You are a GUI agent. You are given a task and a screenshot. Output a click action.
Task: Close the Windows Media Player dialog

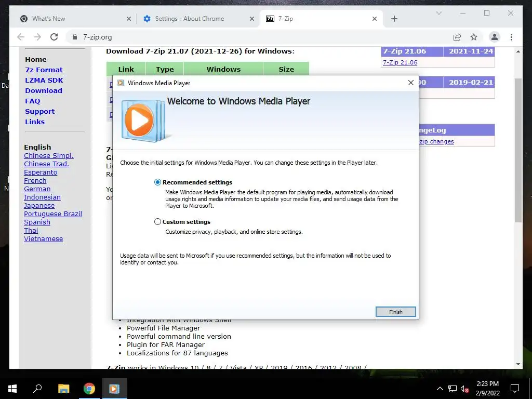point(410,83)
